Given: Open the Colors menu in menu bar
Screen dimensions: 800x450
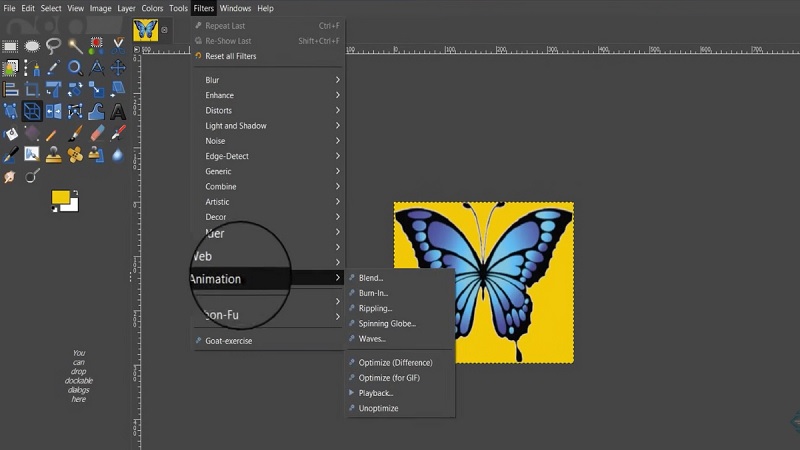Looking at the screenshot, I should pyautogui.click(x=152, y=8).
